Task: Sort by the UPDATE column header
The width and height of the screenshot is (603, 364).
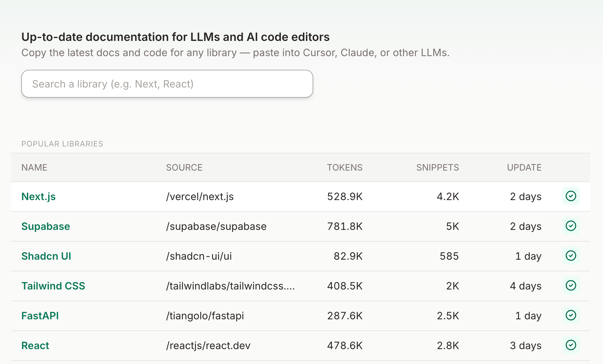Action: click(524, 167)
